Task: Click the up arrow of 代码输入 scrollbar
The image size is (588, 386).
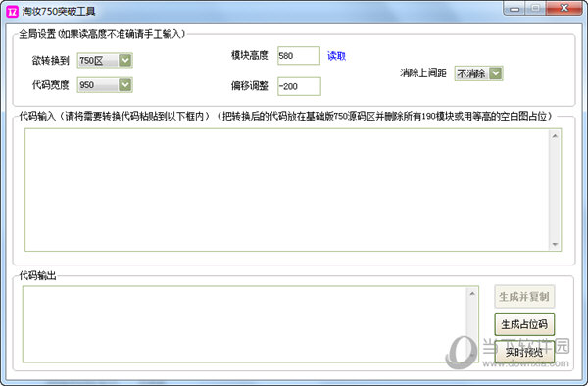Action: point(555,136)
